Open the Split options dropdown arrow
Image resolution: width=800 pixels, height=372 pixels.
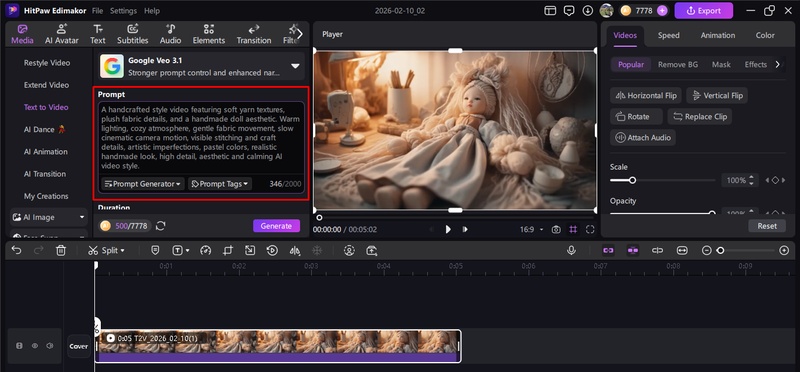click(122, 251)
